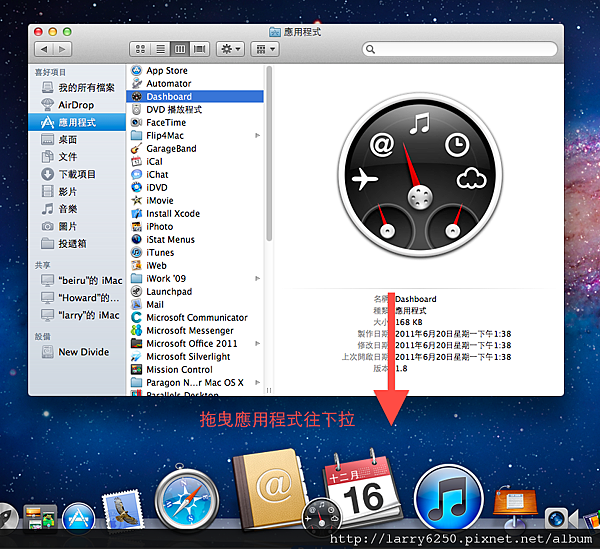The height and width of the screenshot is (549, 600).
Task: Switch Finder to column view
Action: [x=180, y=49]
